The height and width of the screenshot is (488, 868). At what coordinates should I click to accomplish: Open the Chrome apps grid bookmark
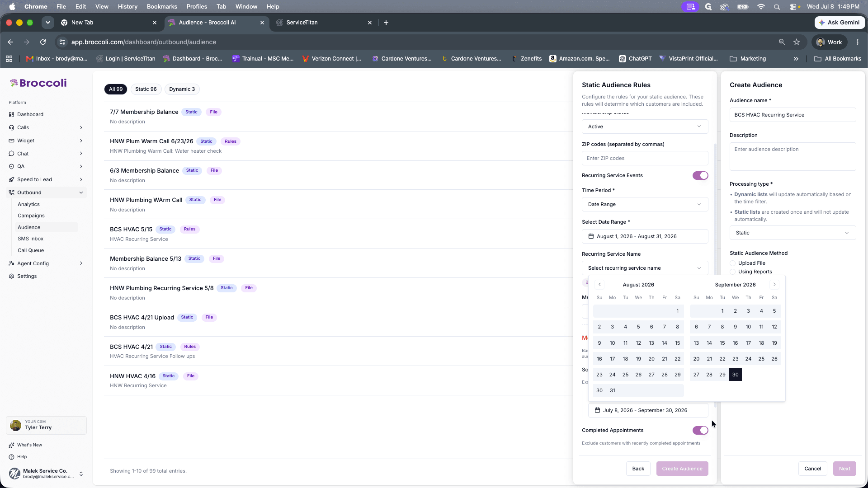[9, 59]
